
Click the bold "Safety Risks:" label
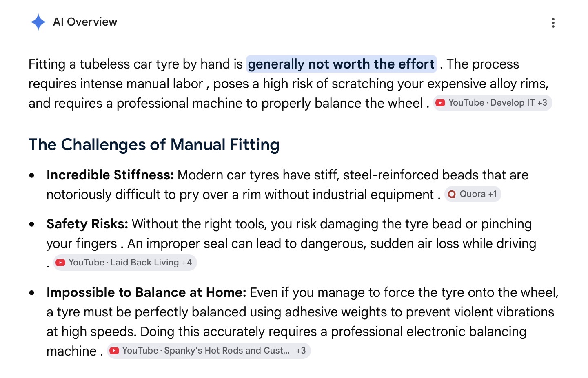coord(87,224)
